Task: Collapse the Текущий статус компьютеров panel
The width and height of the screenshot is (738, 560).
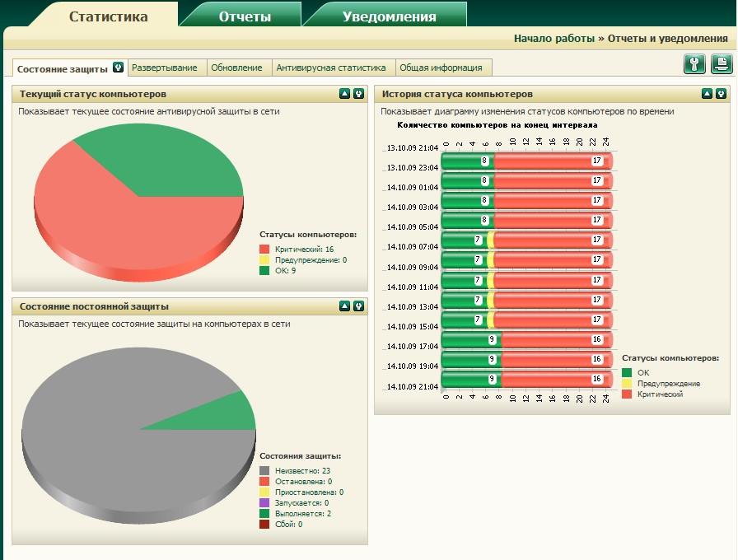Action: (x=344, y=94)
